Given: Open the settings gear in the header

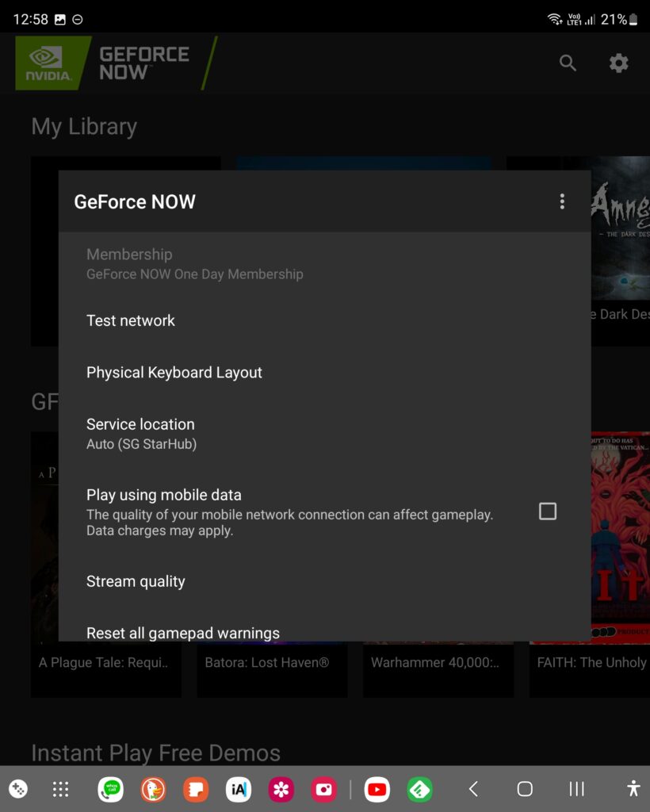Looking at the screenshot, I should point(618,63).
